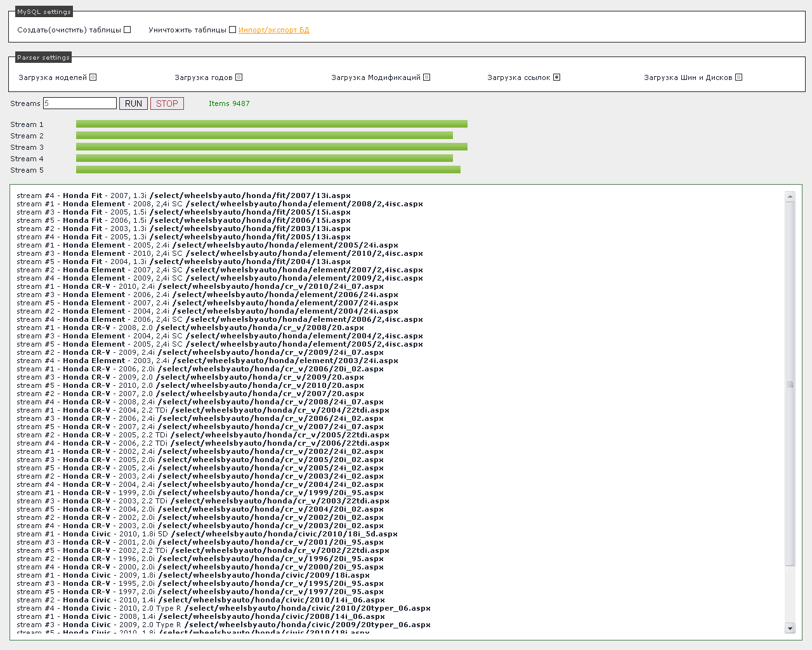Click log line Honda CR-V 2010, 2.4i
This screenshot has height=650, width=812.
200,286
